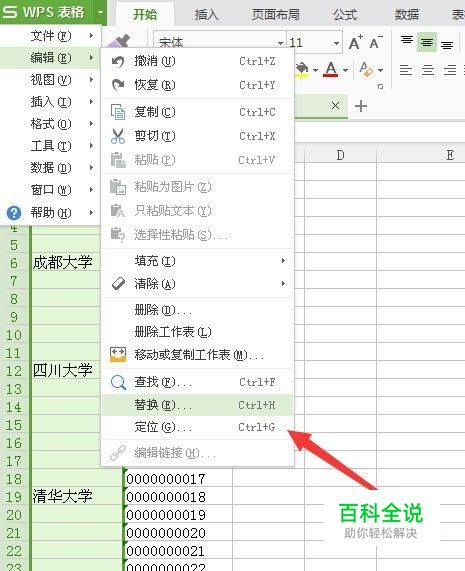Click the fill color bucket swatch
465x571 pixels.
[303, 70]
